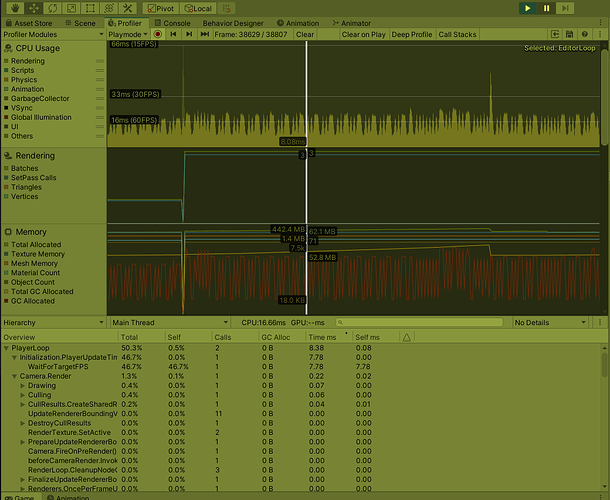Screen dimensions: 610x500
Task: Toggle the Pivot handle position button
Action: pyautogui.click(x=160, y=8)
